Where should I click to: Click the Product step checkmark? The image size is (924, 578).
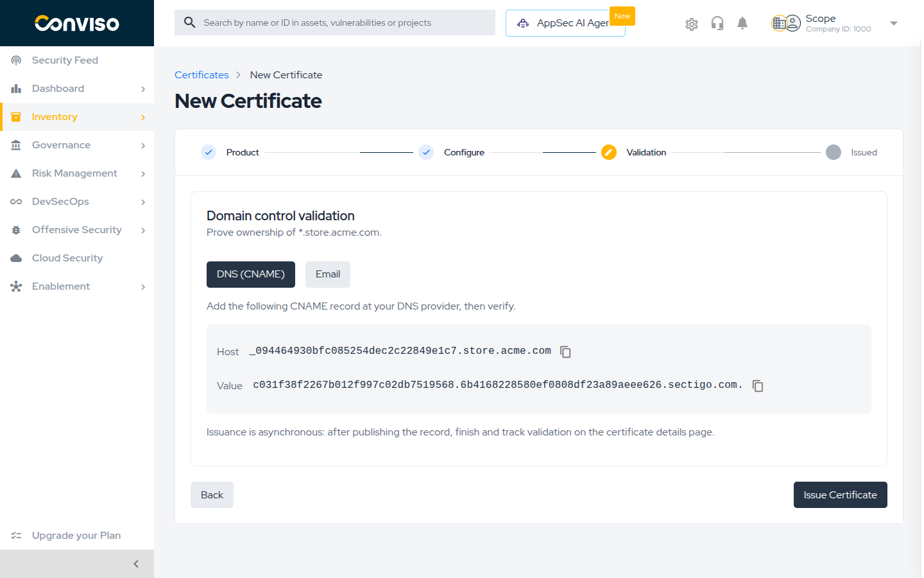[209, 152]
